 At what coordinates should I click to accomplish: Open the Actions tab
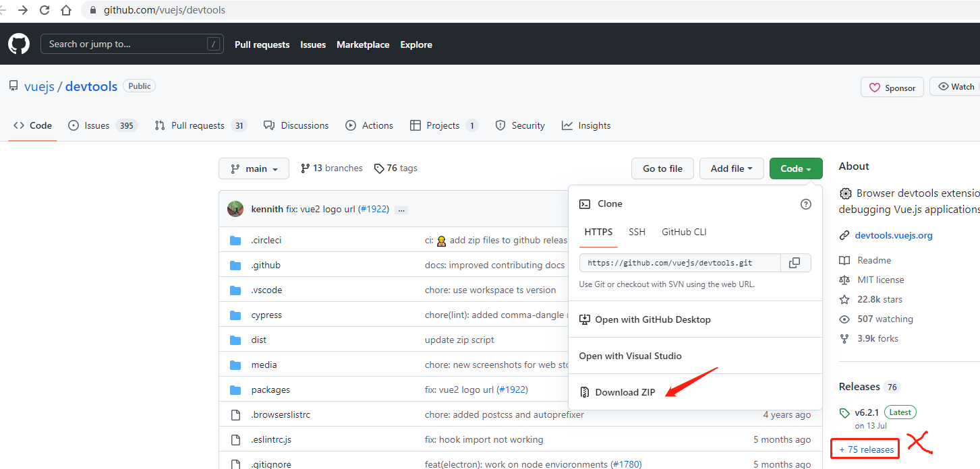369,125
